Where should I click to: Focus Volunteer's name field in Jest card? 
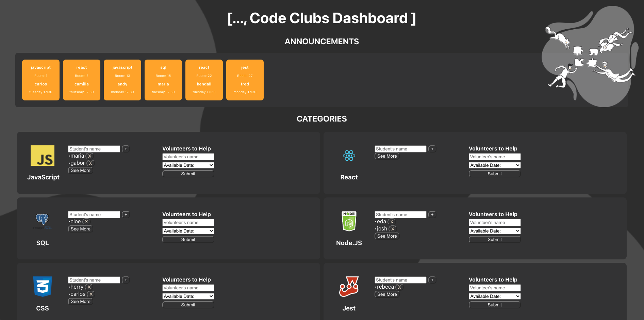click(495, 288)
